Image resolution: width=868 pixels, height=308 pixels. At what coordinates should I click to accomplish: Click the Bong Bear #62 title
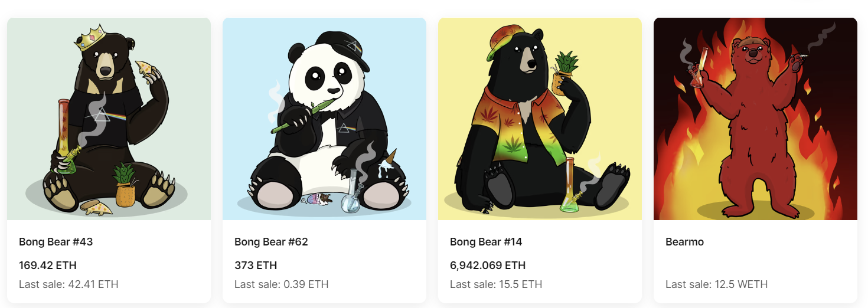point(271,242)
